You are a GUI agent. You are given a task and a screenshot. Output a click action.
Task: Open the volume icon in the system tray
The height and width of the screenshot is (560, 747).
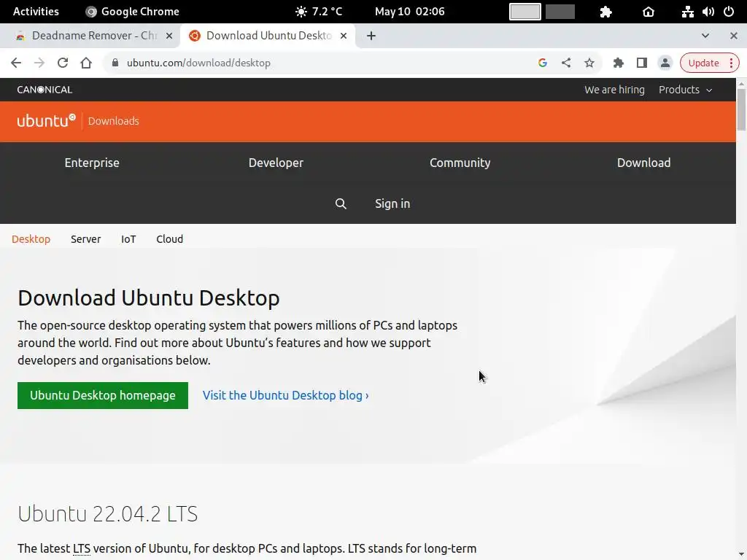pos(708,12)
